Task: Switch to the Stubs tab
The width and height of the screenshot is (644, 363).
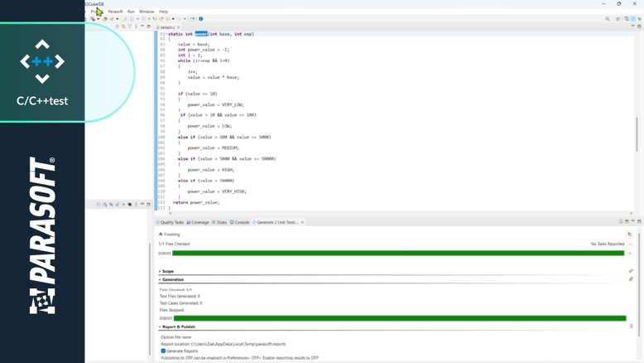Action: 219,222
